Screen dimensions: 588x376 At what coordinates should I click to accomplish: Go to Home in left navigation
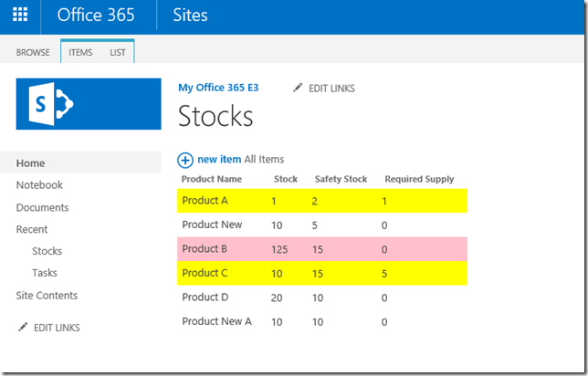[x=30, y=163]
